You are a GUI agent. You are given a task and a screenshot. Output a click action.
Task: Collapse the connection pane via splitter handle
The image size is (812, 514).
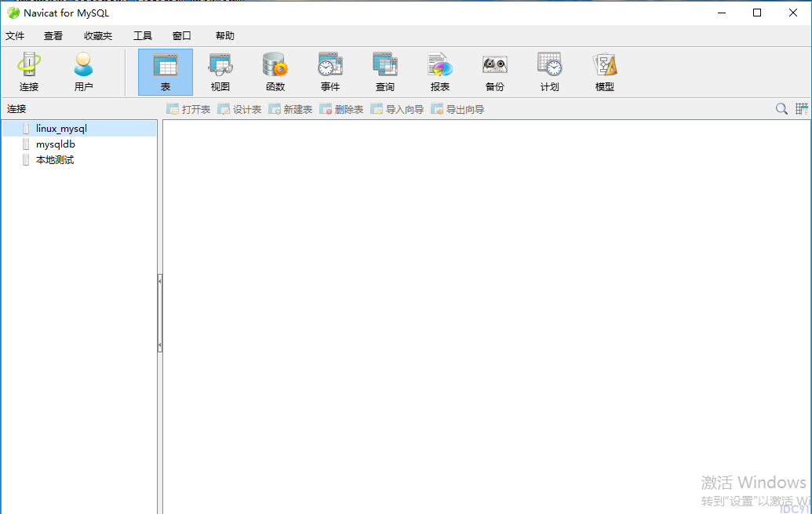pos(160,313)
